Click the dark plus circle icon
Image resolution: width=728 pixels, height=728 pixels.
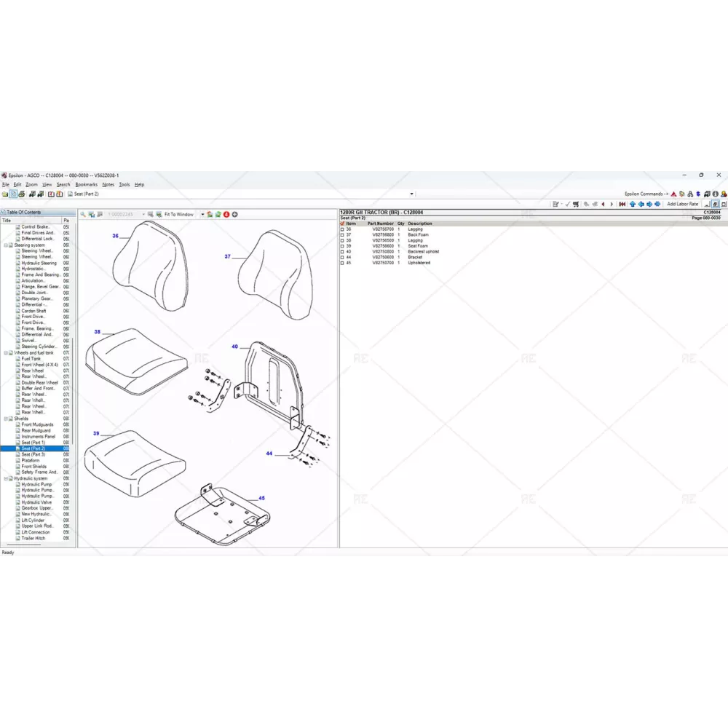pyautogui.click(x=234, y=215)
